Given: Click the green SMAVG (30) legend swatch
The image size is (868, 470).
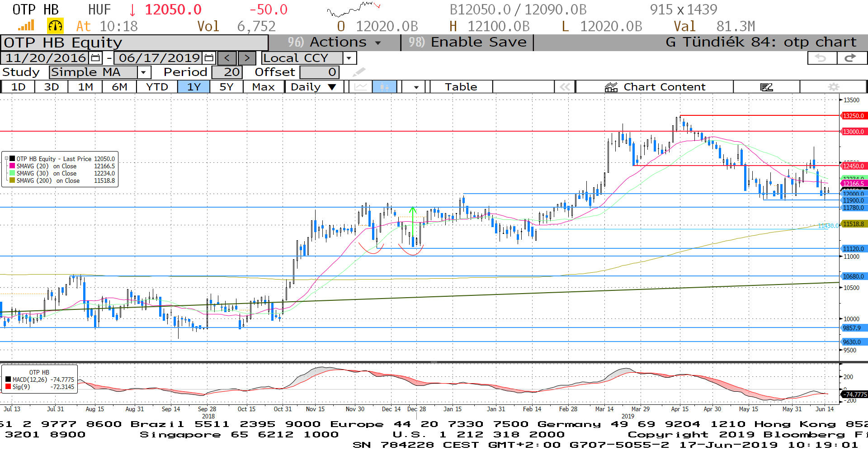Looking at the screenshot, I should pos(13,173).
